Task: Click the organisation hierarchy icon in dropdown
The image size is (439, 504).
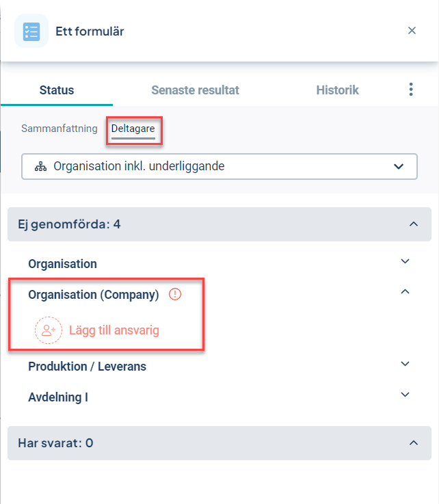Action: coord(40,166)
